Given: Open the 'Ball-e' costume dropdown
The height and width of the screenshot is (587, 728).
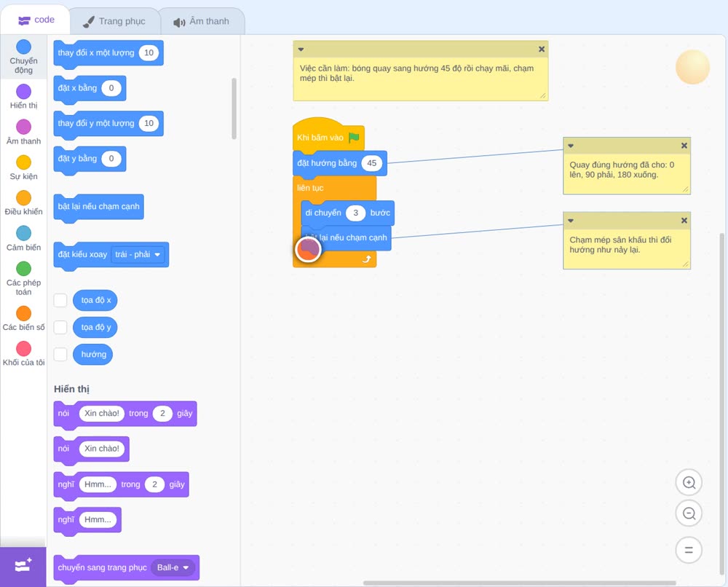Looking at the screenshot, I should tap(173, 567).
